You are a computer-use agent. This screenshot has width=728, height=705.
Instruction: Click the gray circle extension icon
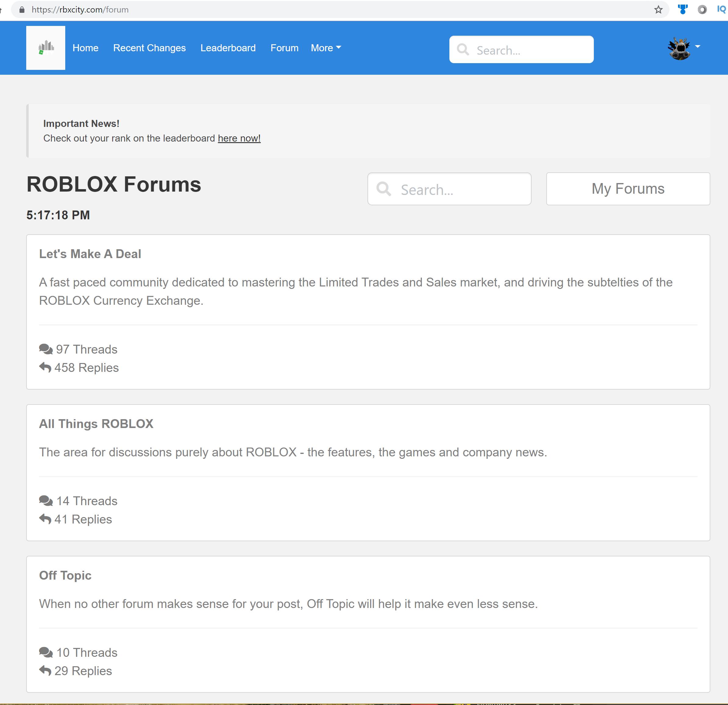click(x=702, y=10)
